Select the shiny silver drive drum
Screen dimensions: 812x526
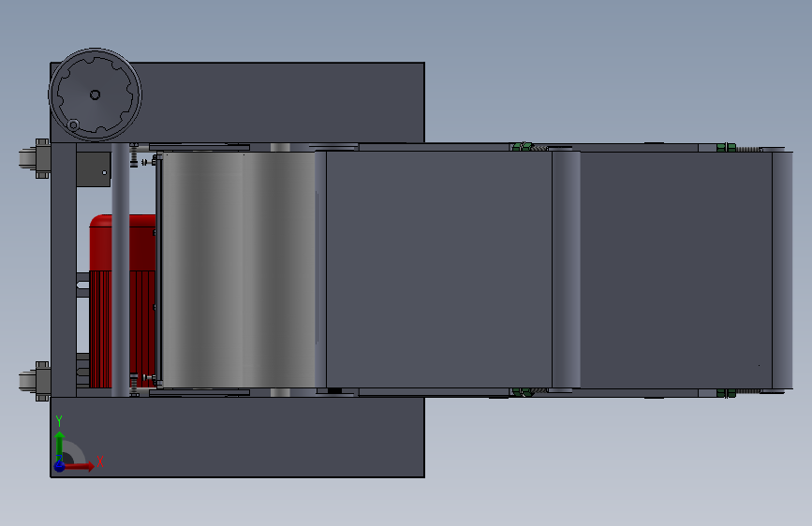pyautogui.click(x=238, y=270)
